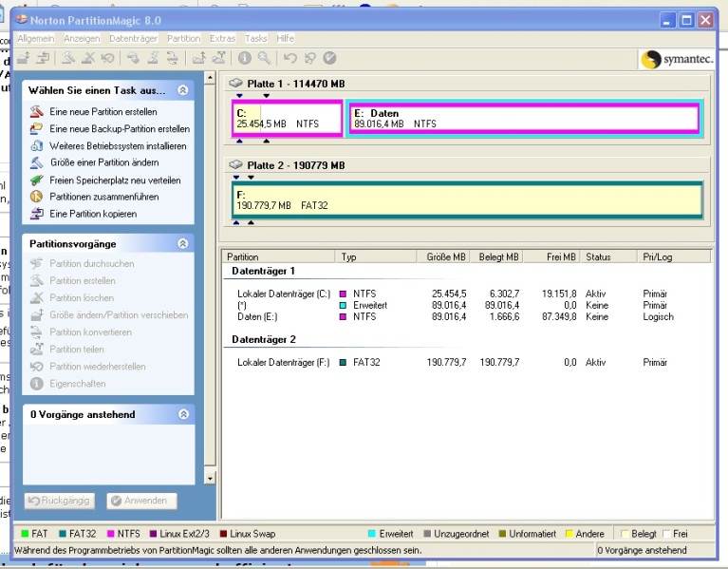Viewport: 728px width, 569px height.
Task: Click the icon beside 'Freien Speicherplatz neu verteilen'
Action: (37, 180)
